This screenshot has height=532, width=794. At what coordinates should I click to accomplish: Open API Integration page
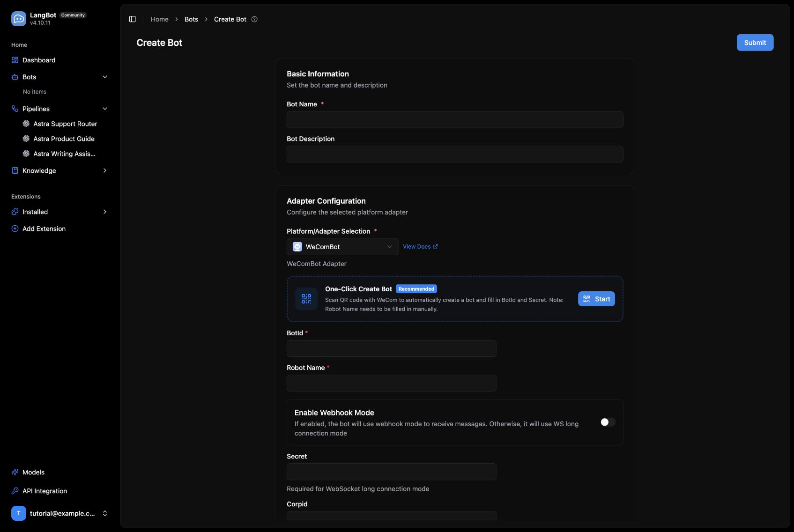point(60,491)
